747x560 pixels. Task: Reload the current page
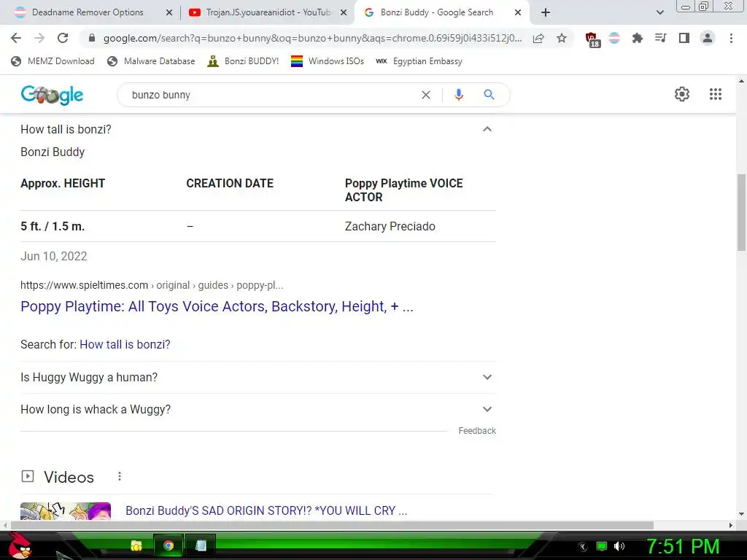click(63, 38)
